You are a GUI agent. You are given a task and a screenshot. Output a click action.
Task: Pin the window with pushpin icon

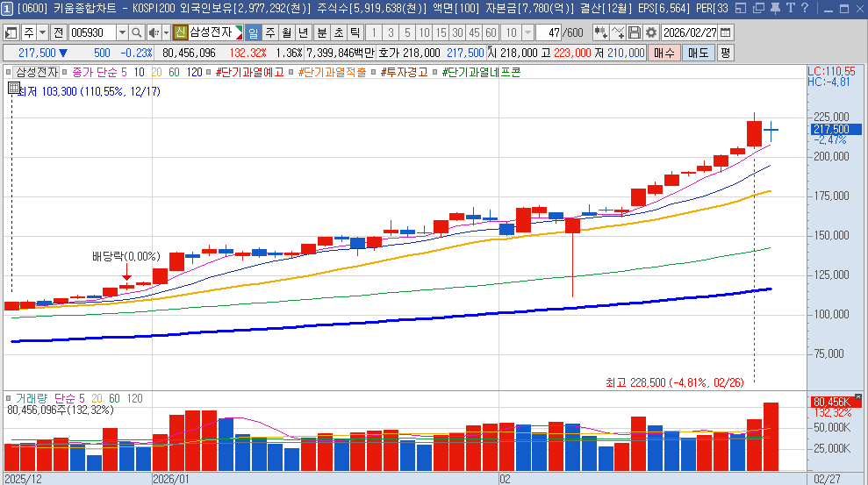[x=776, y=9]
